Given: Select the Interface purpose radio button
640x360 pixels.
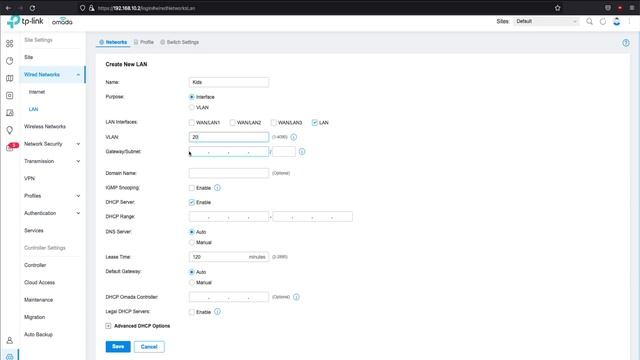Looking at the screenshot, I should coord(191,97).
